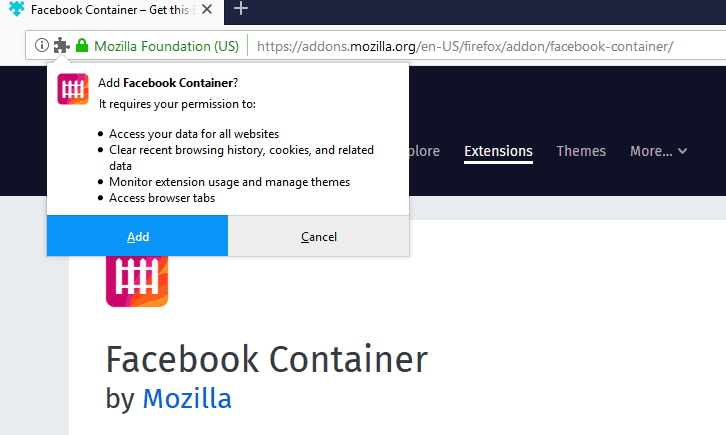Click the partially hidden Explore menu item
The height and width of the screenshot is (435, 726).
click(425, 151)
